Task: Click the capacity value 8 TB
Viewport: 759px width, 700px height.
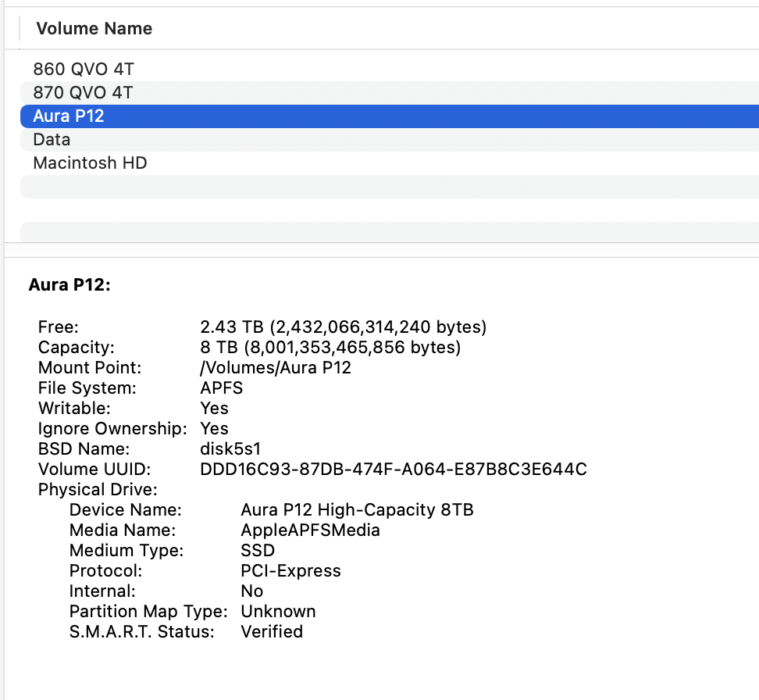Action: click(330, 348)
